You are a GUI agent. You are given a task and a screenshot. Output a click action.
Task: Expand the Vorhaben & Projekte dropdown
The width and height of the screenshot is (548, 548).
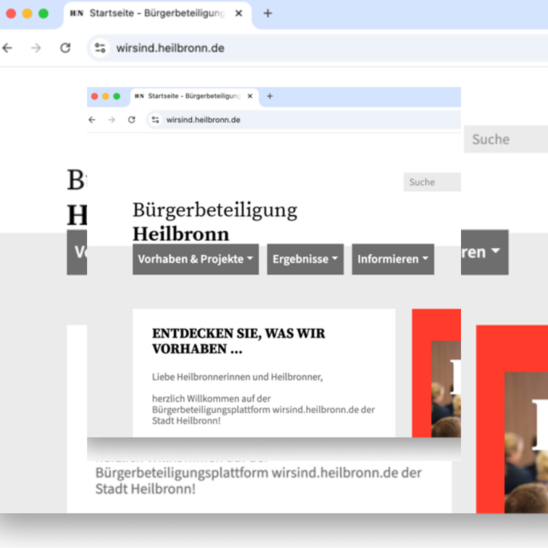point(196,259)
